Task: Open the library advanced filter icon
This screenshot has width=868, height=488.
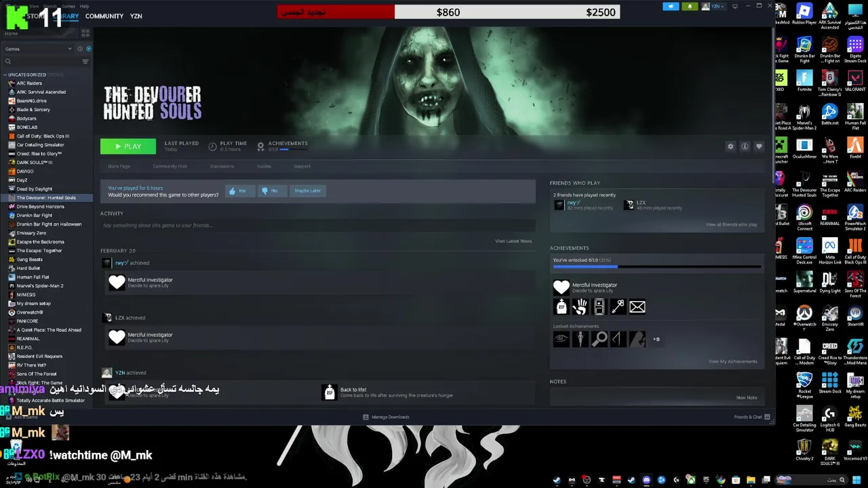Action: point(85,62)
